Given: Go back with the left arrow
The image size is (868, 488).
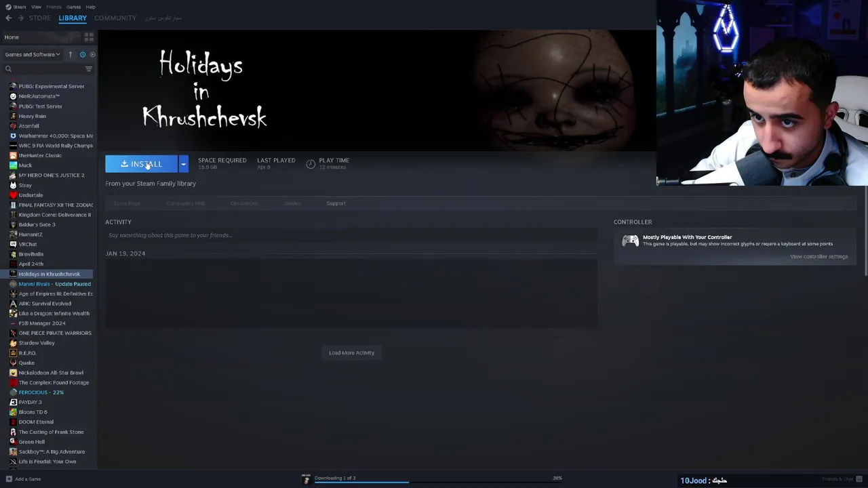Looking at the screenshot, I should pyautogui.click(x=9, y=18).
